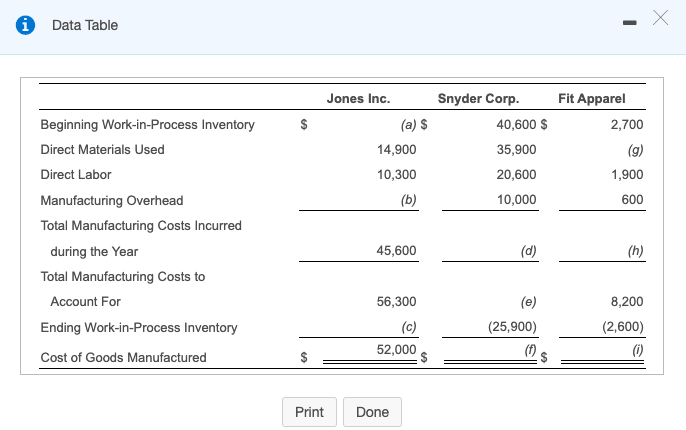This screenshot has height=430, width=686.
Task: Click the (a) unknown value cell
Action: pyautogui.click(x=409, y=125)
